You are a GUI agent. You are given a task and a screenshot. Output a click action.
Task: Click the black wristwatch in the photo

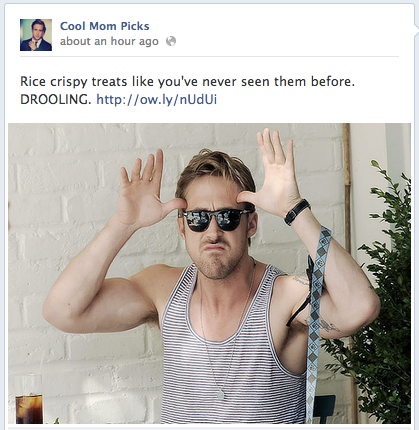[297, 212]
